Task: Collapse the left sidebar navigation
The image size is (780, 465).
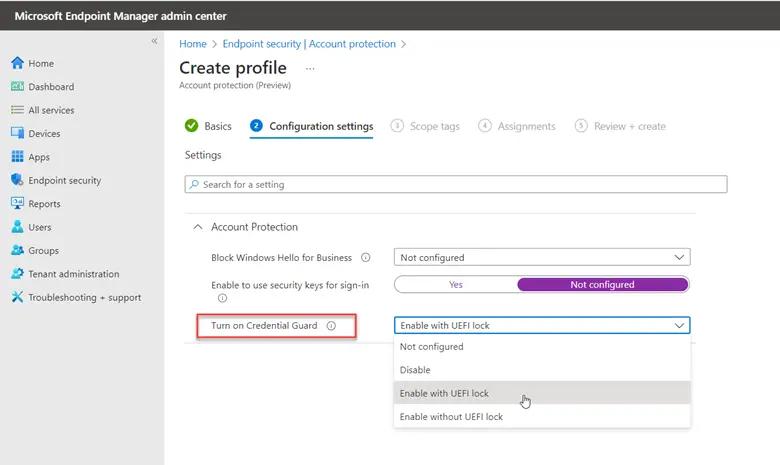Action: point(154,41)
